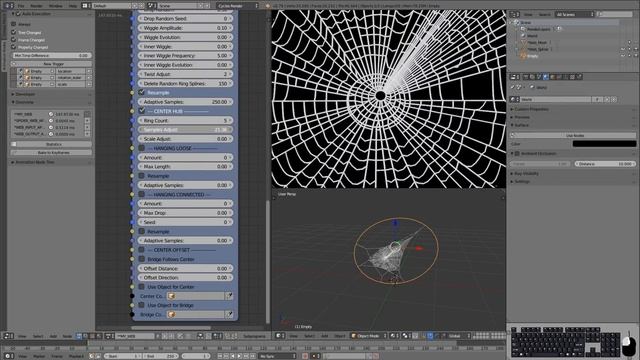The width and height of the screenshot is (640, 360).
Task: Open the Playback menu in timeline
Action: tap(76, 356)
